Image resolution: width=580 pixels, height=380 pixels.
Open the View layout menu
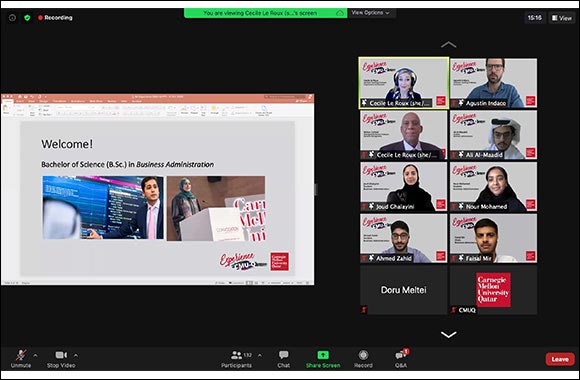[562, 18]
